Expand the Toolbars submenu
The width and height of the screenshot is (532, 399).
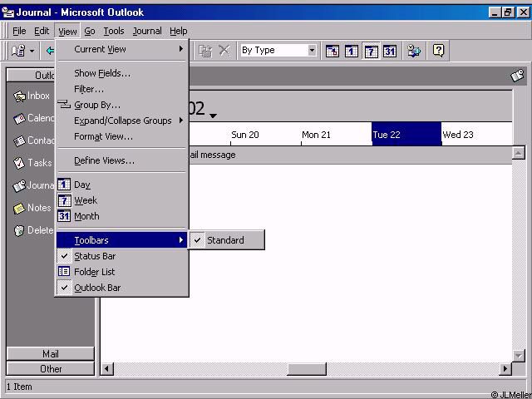pyautogui.click(x=122, y=240)
